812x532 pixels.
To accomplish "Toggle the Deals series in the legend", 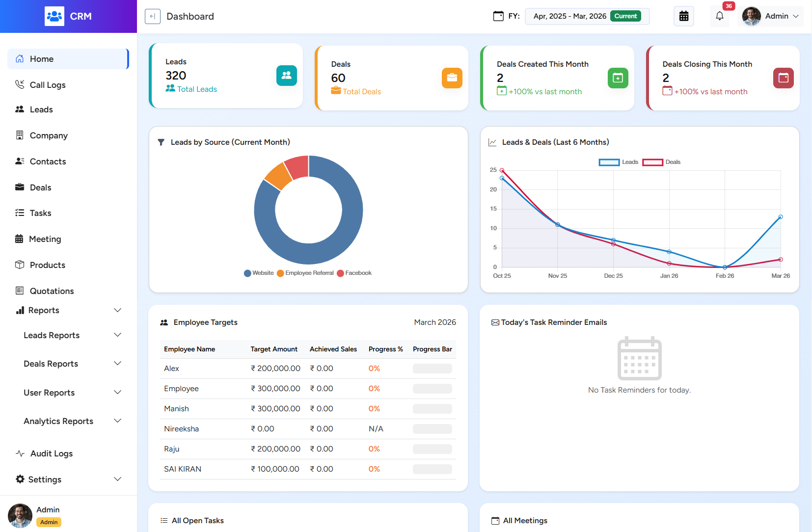I will pyautogui.click(x=662, y=161).
